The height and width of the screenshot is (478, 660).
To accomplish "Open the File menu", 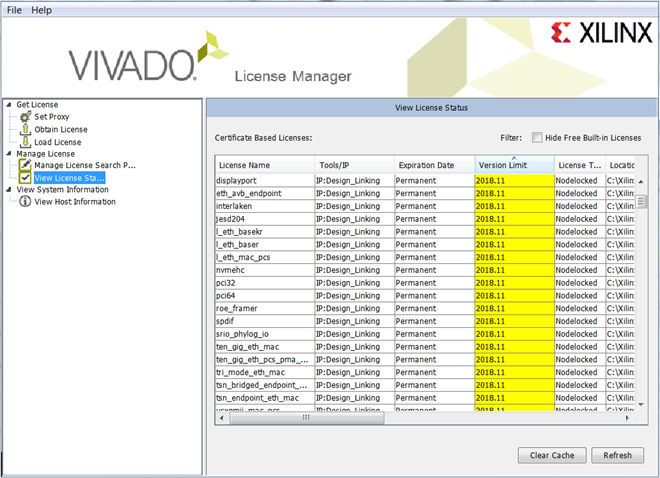I will [x=14, y=10].
